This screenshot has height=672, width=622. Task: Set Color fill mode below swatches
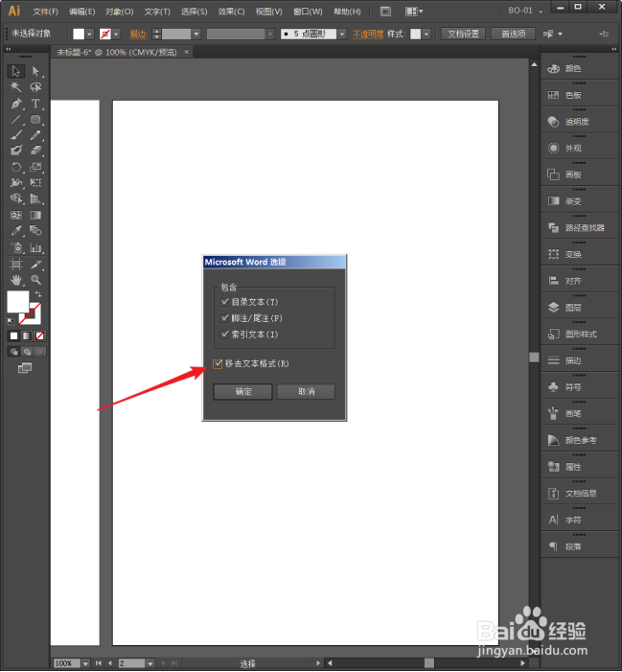tap(13, 336)
